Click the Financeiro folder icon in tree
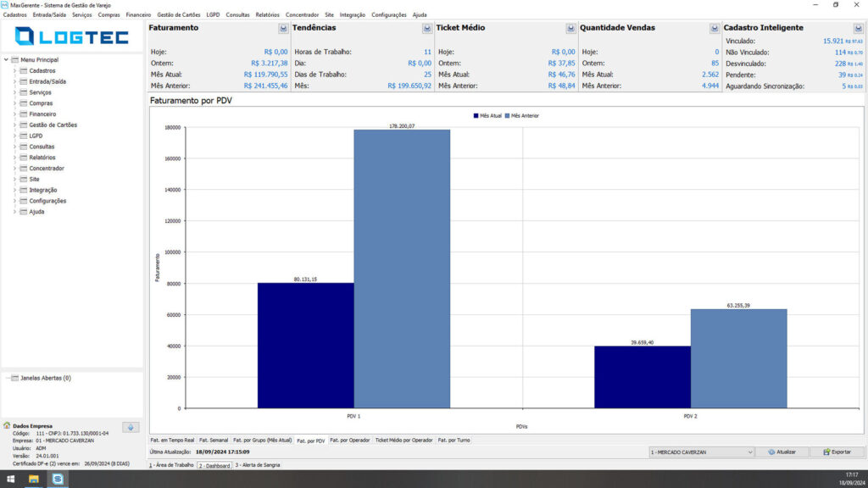The width and height of the screenshot is (868, 488). pos(23,114)
